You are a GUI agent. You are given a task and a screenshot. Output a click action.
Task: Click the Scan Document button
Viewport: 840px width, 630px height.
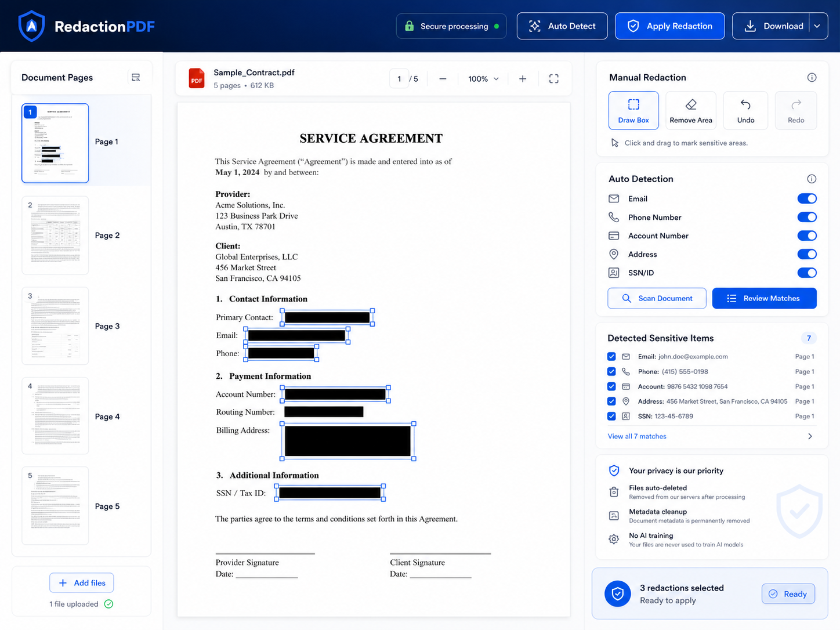point(657,298)
